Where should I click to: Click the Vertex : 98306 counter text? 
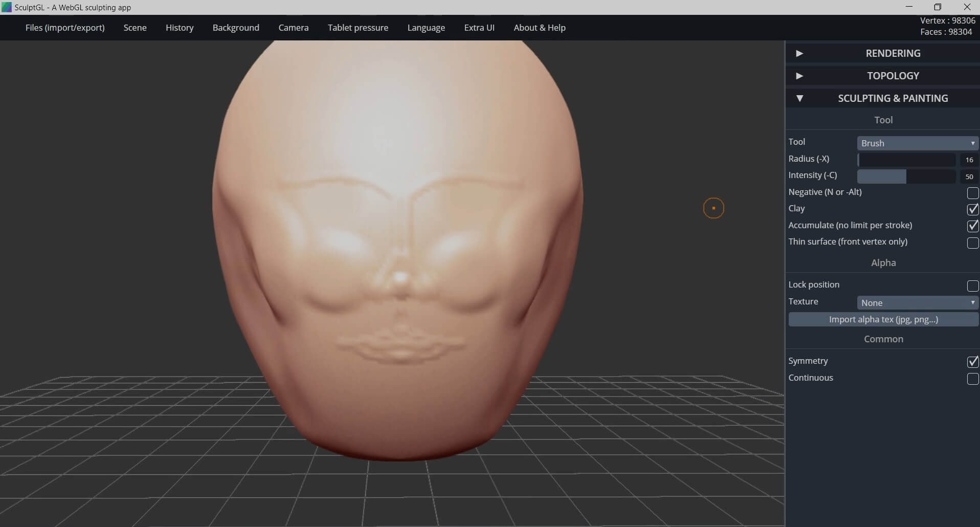click(x=947, y=20)
